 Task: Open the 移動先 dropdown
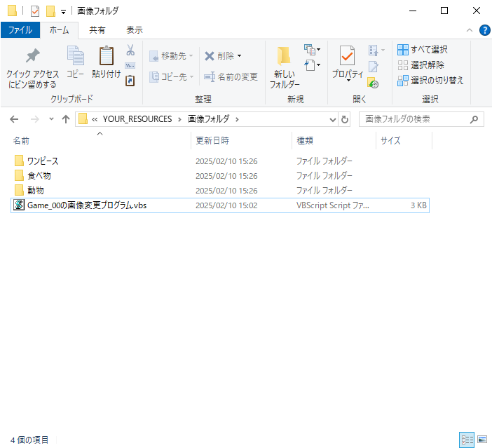(171, 56)
